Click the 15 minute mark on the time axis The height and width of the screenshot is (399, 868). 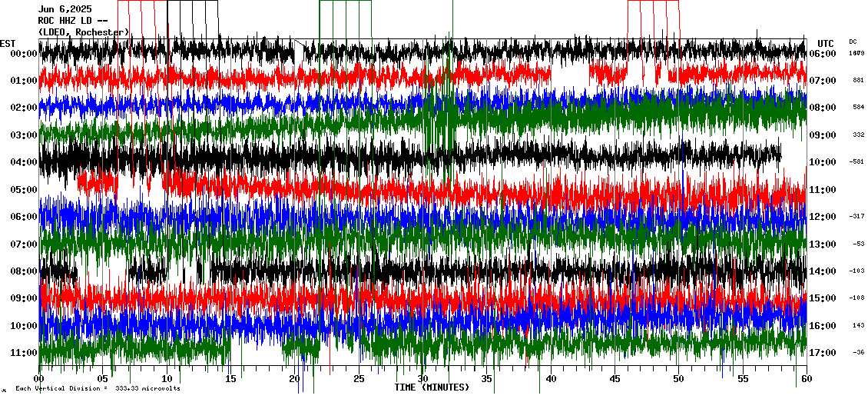coord(231,380)
